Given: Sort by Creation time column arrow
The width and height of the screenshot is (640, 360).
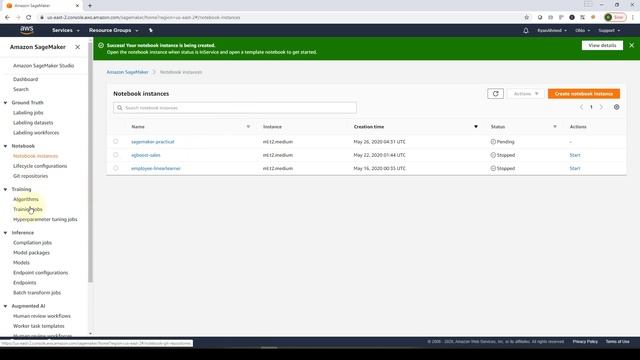Looking at the screenshot, I should point(476,127).
